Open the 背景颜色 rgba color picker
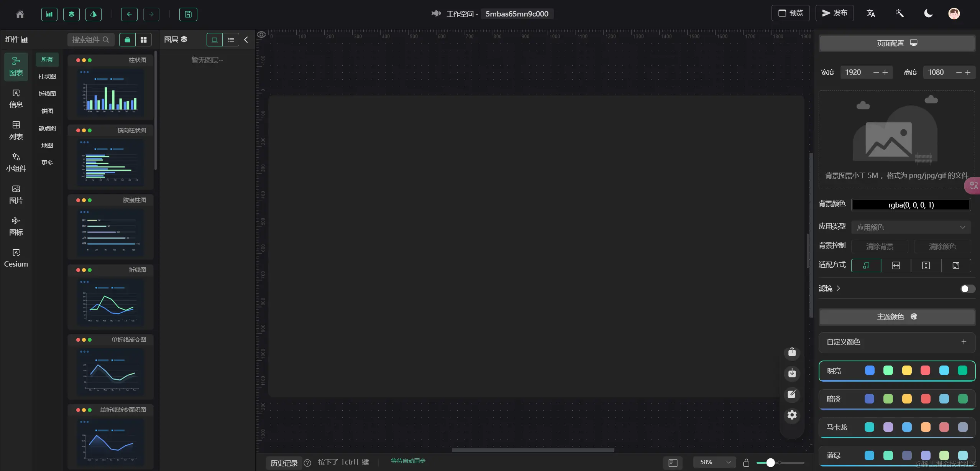The width and height of the screenshot is (980, 471). click(911, 205)
